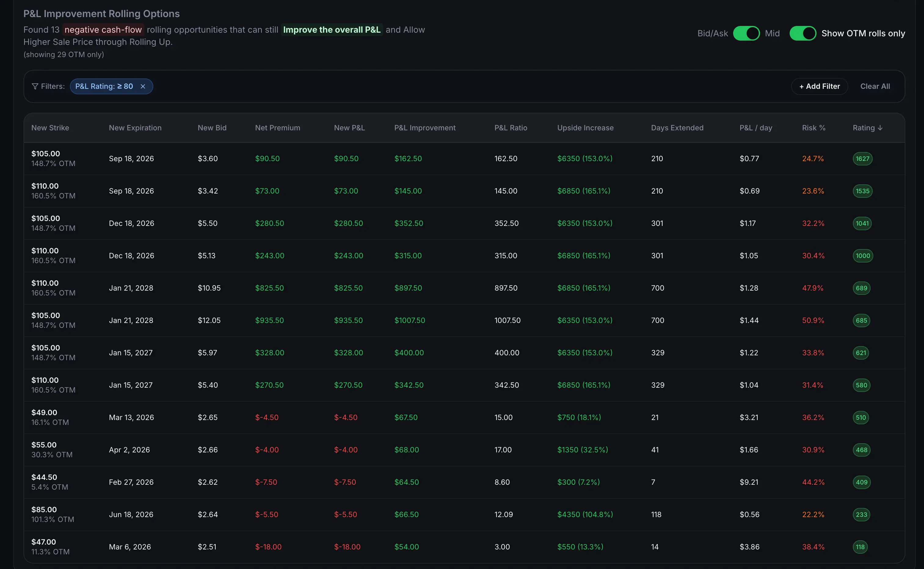Click the 580 rating badge
Image resolution: width=924 pixels, height=569 pixels.
(x=861, y=385)
